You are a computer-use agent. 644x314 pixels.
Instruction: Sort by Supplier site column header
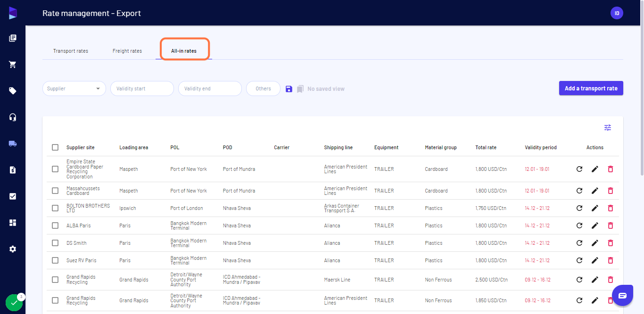click(80, 147)
